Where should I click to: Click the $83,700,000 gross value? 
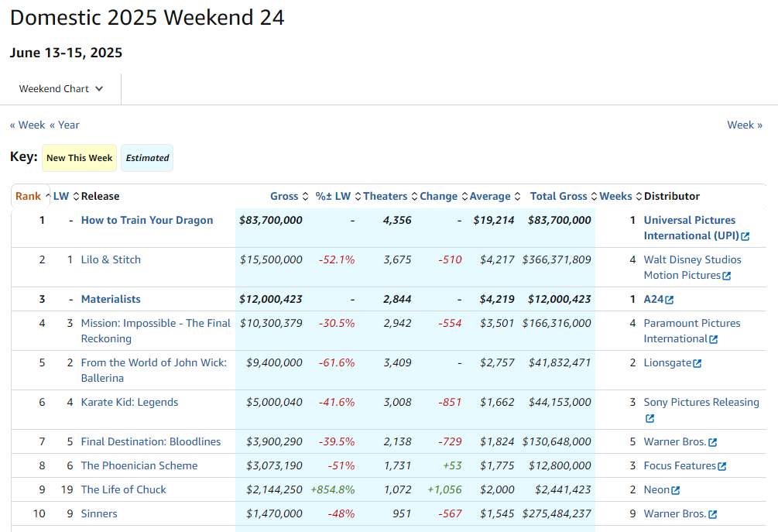pyautogui.click(x=270, y=221)
